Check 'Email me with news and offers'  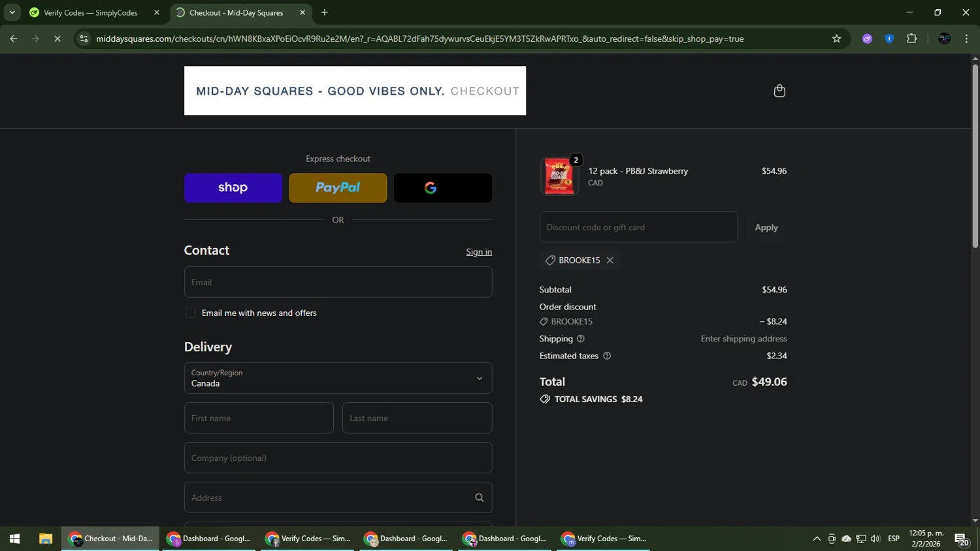pos(190,313)
